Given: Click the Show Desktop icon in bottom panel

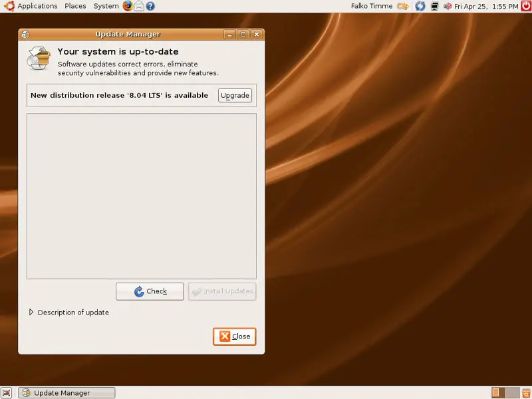Looking at the screenshot, I should click(7, 392).
